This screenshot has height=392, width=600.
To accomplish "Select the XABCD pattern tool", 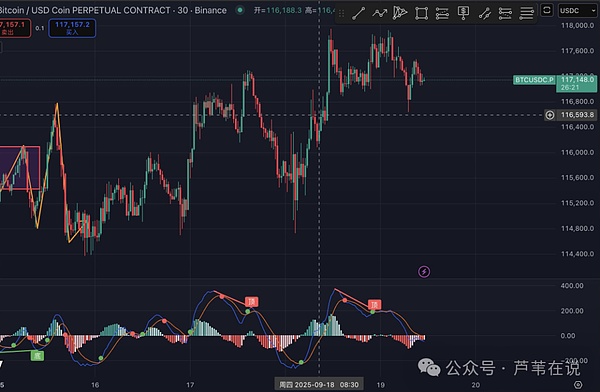I will (400, 13).
